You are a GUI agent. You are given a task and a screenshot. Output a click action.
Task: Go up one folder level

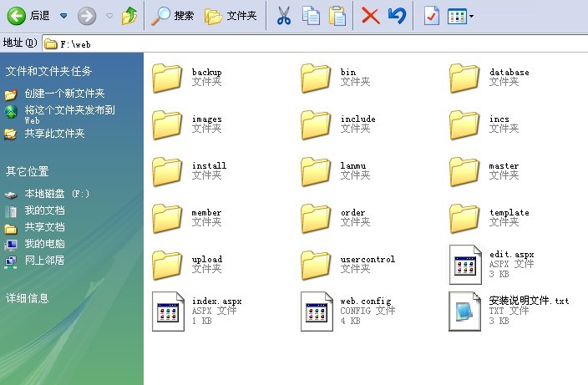[x=129, y=15]
